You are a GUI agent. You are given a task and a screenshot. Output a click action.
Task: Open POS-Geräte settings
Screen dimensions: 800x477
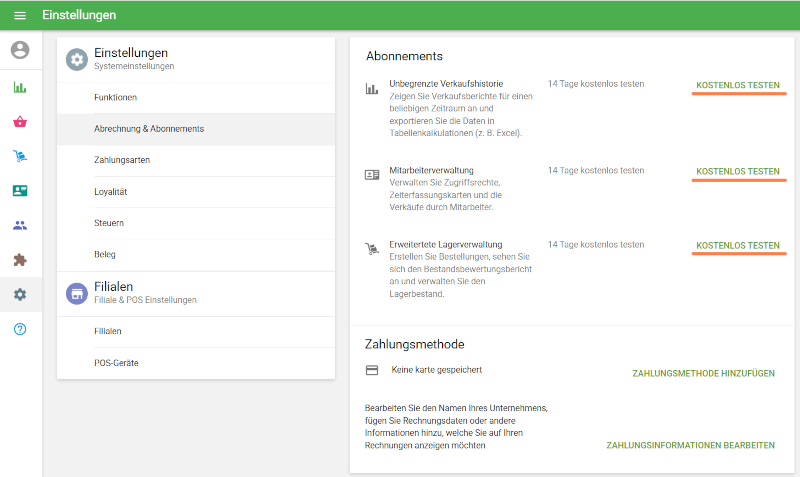click(116, 363)
